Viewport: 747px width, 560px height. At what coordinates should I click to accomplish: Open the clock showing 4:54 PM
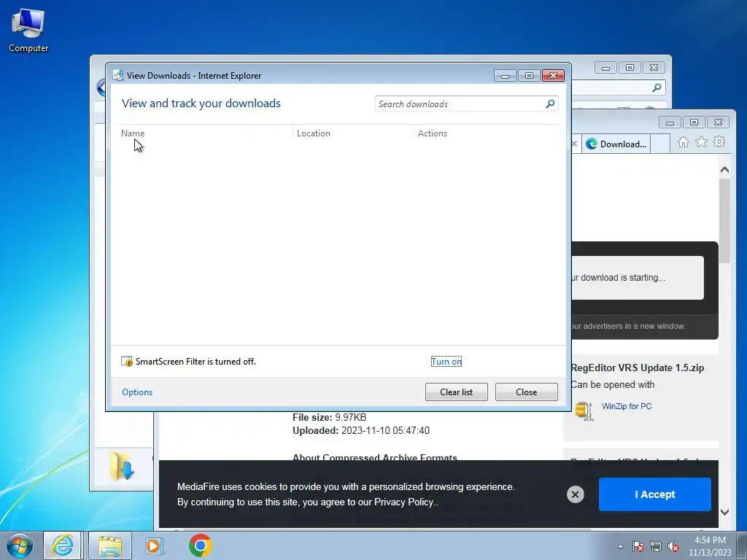(710, 546)
